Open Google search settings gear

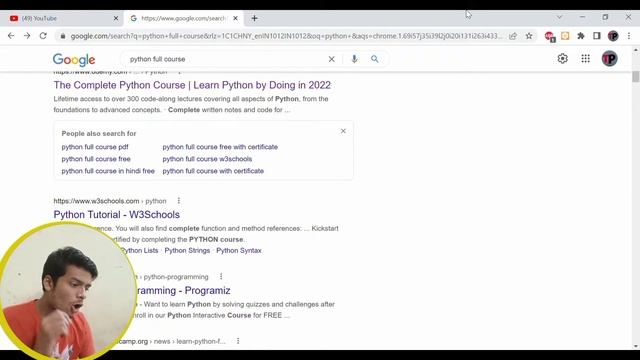[562, 59]
